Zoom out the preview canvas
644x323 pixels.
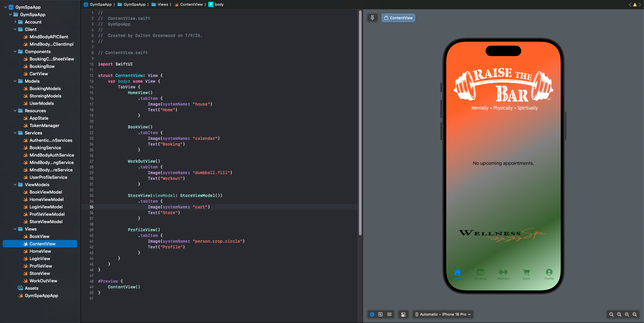coord(611,314)
